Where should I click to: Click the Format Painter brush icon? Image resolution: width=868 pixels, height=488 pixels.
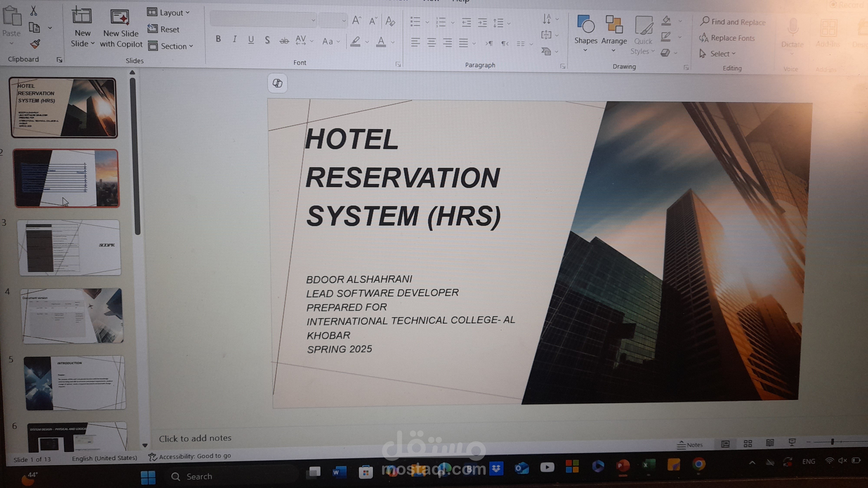tap(35, 44)
